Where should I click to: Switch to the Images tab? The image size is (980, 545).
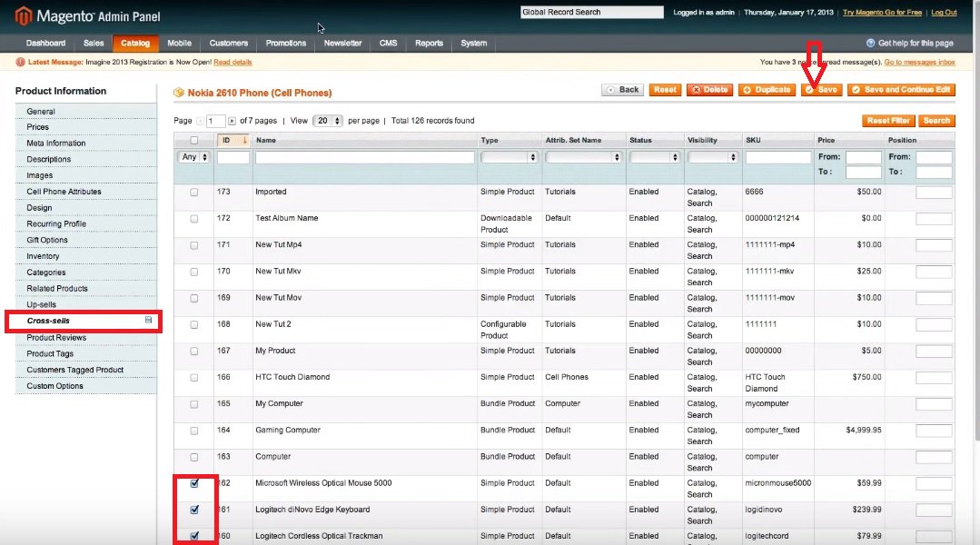pyautogui.click(x=85, y=175)
